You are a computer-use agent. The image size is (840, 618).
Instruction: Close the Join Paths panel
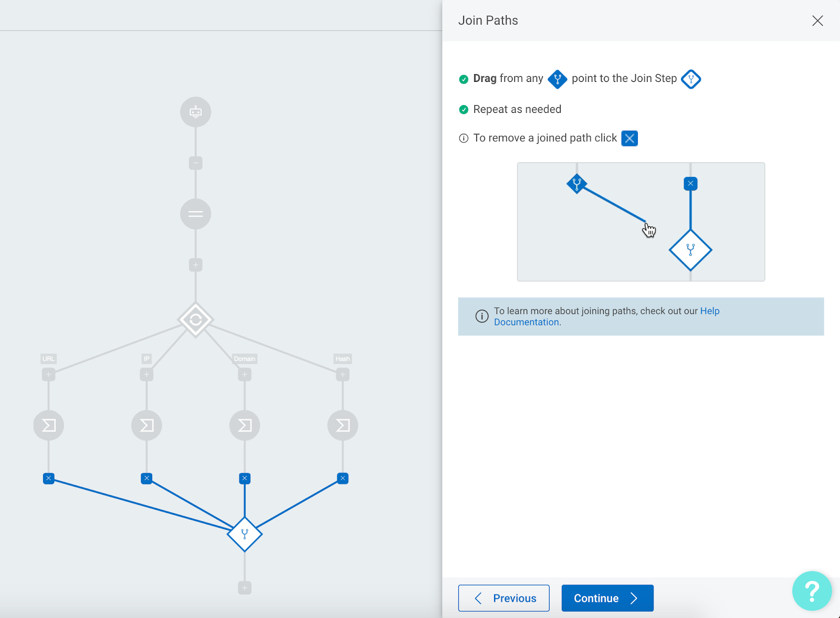[x=817, y=20]
